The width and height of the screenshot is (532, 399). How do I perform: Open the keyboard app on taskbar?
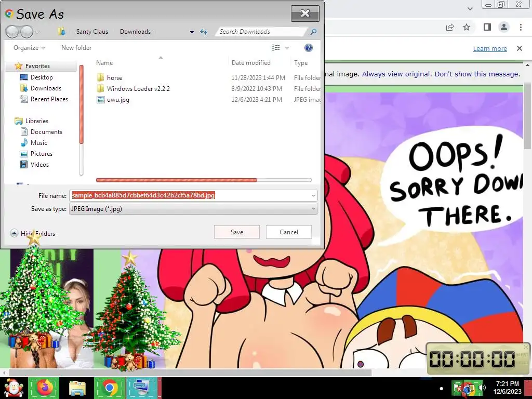click(x=142, y=388)
